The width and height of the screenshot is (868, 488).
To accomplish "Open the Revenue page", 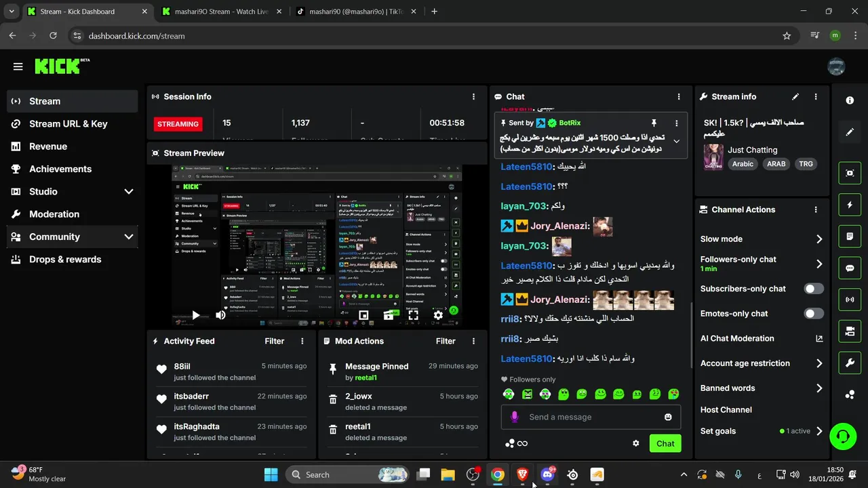I will [x=73, y=146].
